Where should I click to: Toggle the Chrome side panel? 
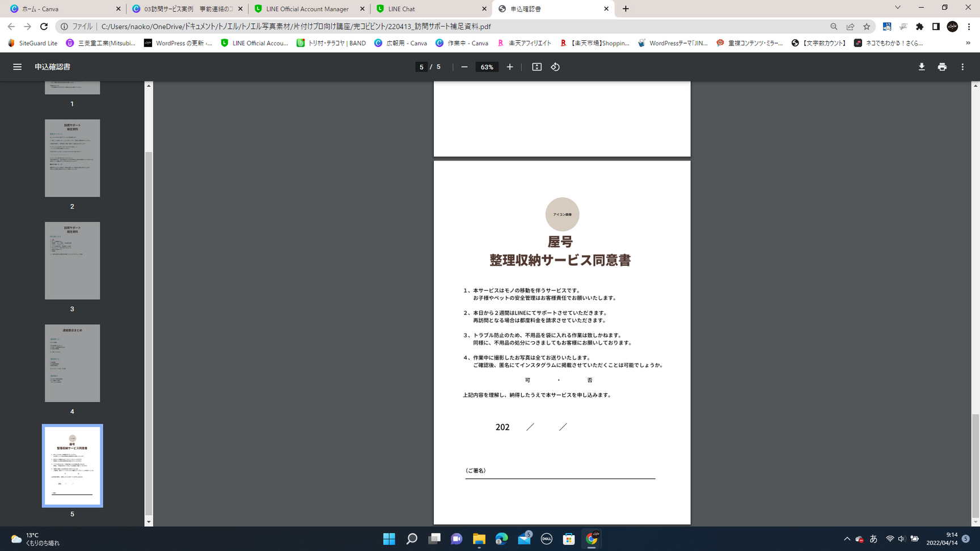(936, 27)
